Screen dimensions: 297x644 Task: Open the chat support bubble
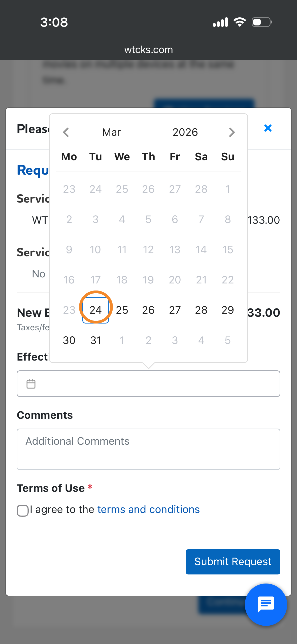pos(266,604)
